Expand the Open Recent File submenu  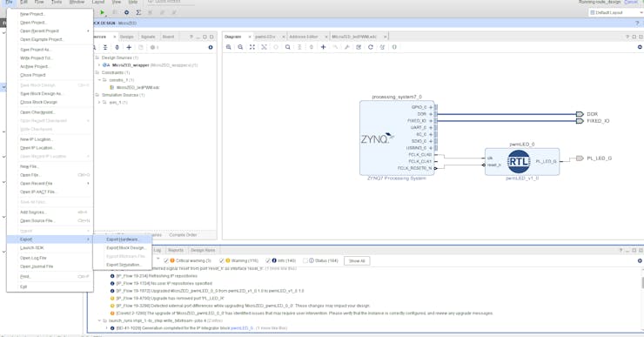(50, 183)
